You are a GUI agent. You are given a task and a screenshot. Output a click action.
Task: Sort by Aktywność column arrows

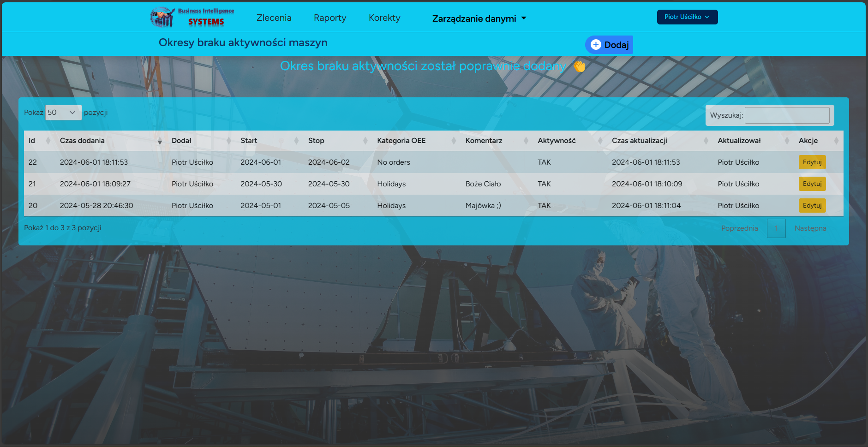tap(600, 141)
